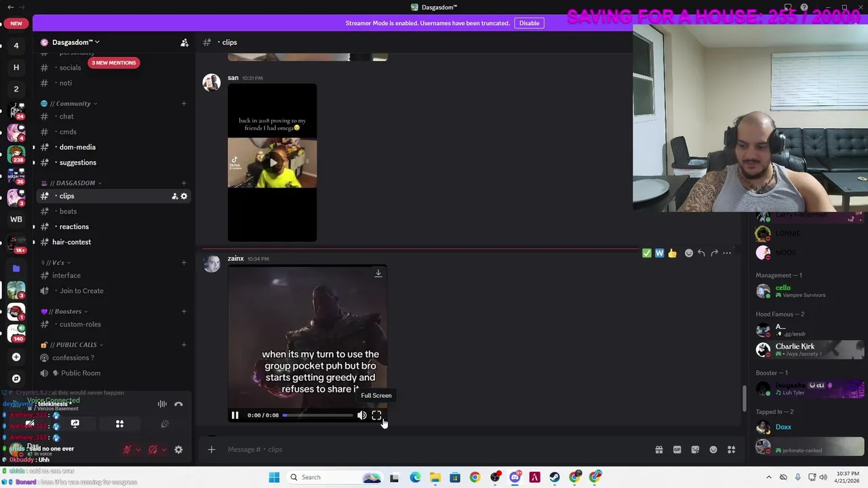
Task: Forward zainx's message with forward arrow
Action: (x=714, y=253)
